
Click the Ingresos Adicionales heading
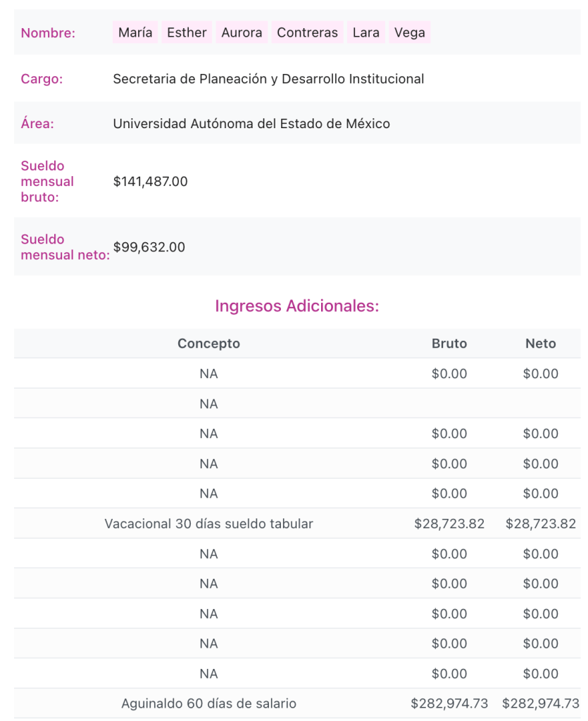(x=296, y=306)
